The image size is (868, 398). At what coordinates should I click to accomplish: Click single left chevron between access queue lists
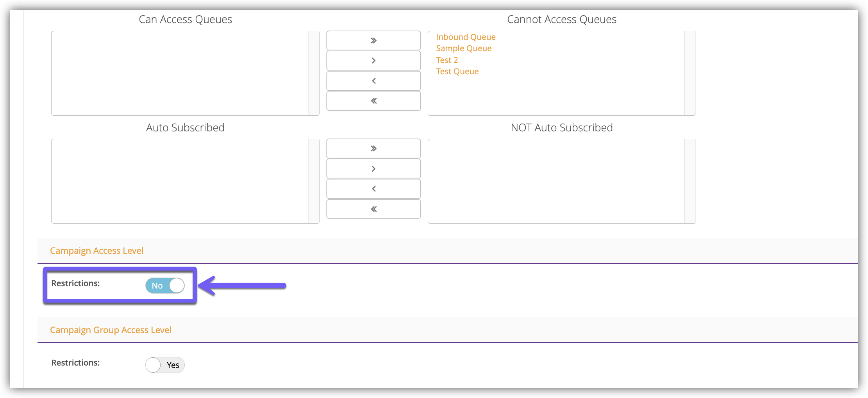click(373, 81)
